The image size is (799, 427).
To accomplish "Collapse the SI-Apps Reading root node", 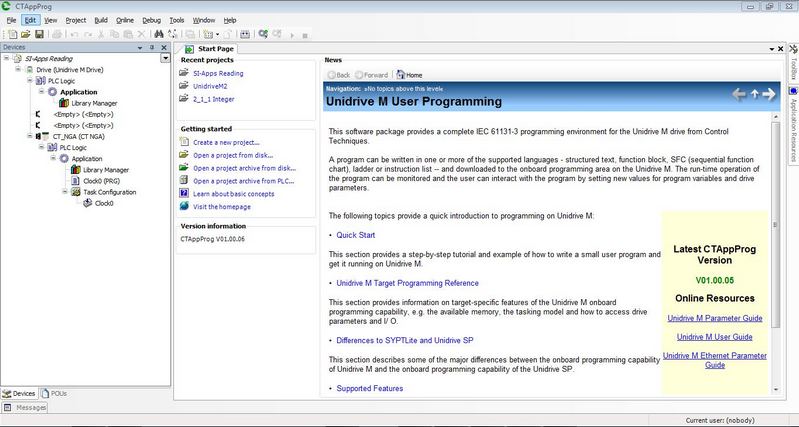I will point(7,58).
